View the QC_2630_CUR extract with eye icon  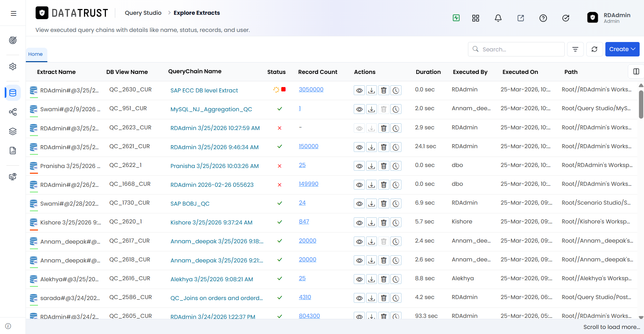click(x=359, y=90)
